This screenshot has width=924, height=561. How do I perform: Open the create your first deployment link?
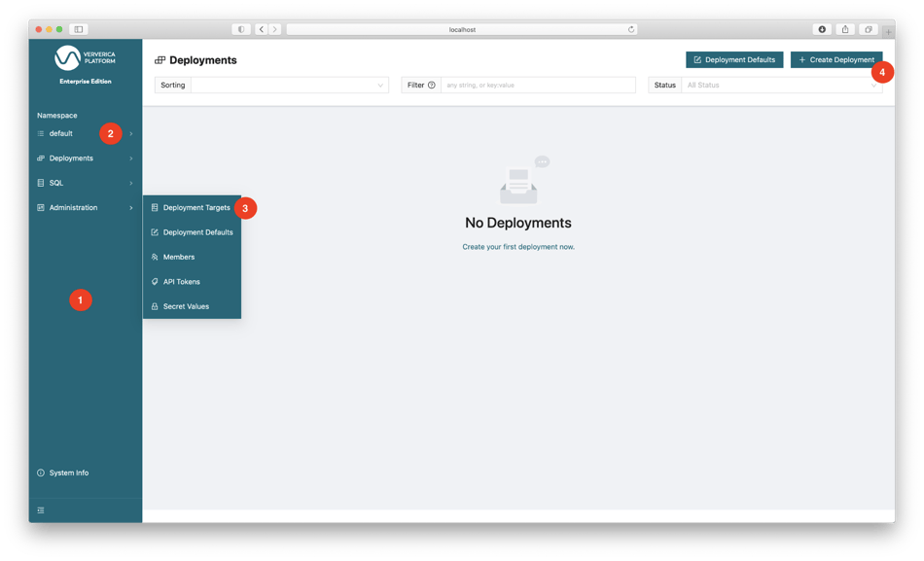click(x=518, y=246)
